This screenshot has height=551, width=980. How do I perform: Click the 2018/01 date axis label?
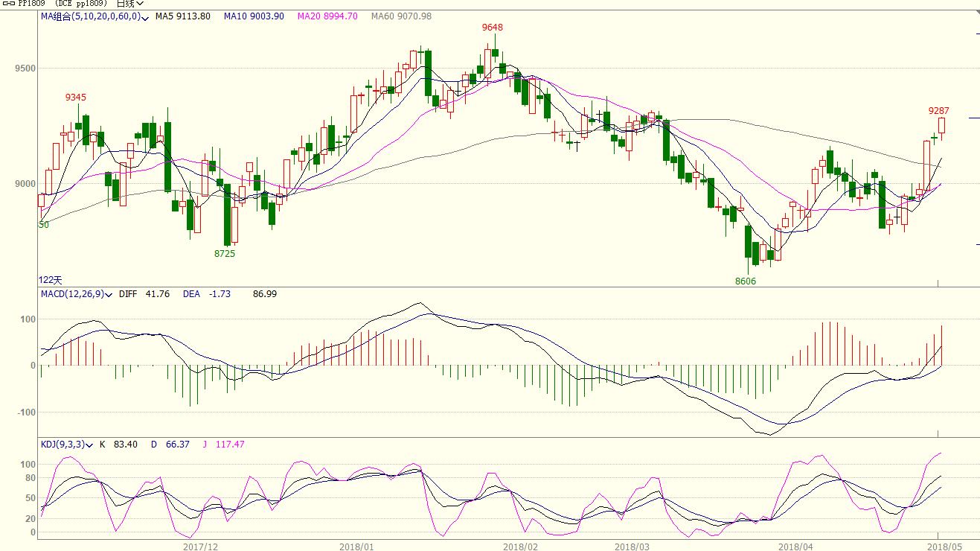coord(356,547)
